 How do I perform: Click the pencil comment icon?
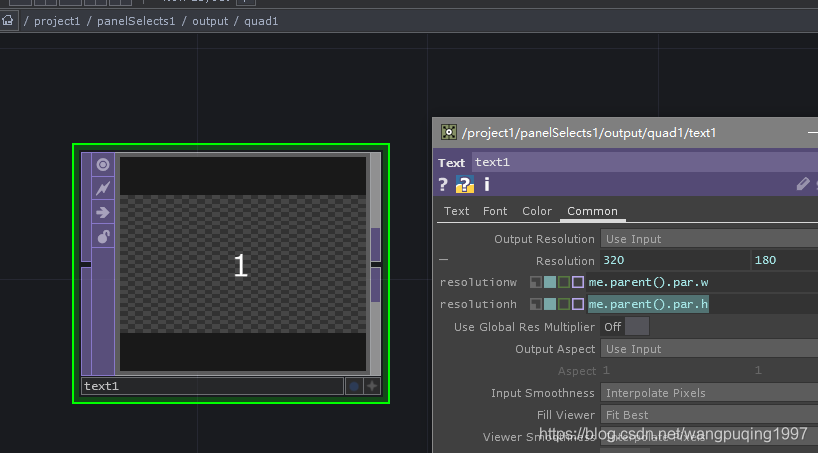(x=803, y=184)
